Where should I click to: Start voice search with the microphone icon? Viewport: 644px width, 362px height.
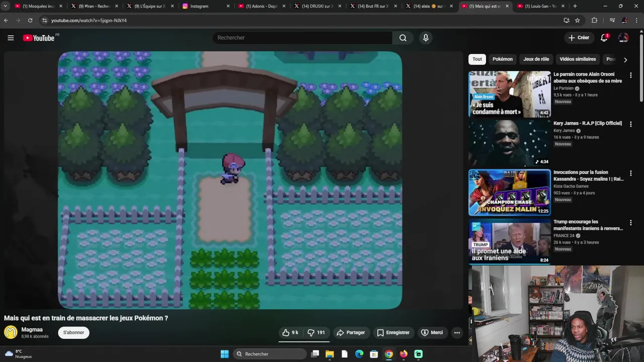click(x=426, y=38)
